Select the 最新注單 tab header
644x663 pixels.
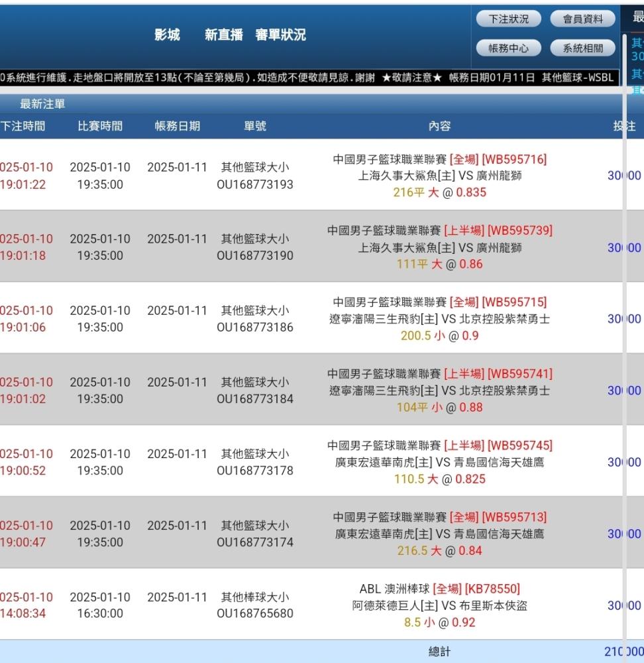(42, 104)
